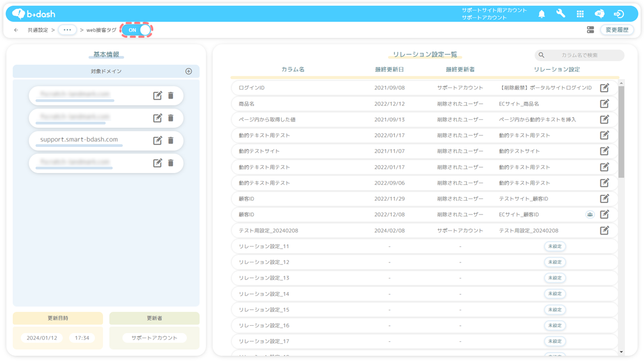
Task: Edit the support.smart-bdash.com domain
Action: coord(158,141)
